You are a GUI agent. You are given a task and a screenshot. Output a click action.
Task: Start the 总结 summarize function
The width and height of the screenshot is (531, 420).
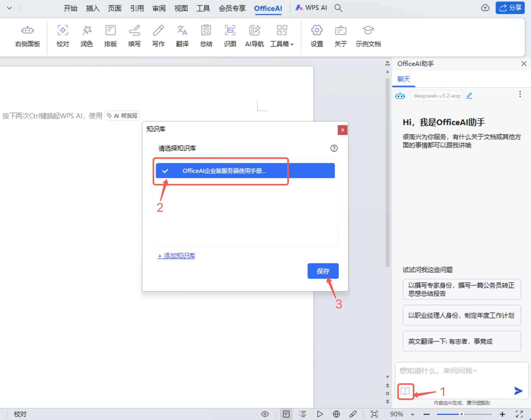pos(206,36)
